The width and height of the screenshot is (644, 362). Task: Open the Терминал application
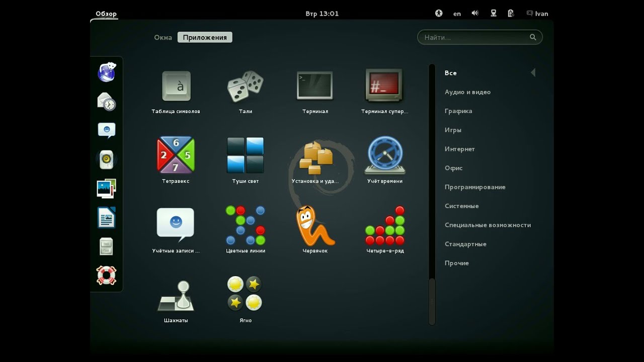tap(315, 92)
